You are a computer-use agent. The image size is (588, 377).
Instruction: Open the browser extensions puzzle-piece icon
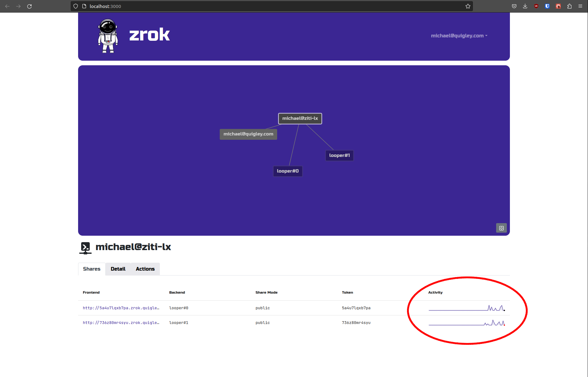tap(569, 6)
